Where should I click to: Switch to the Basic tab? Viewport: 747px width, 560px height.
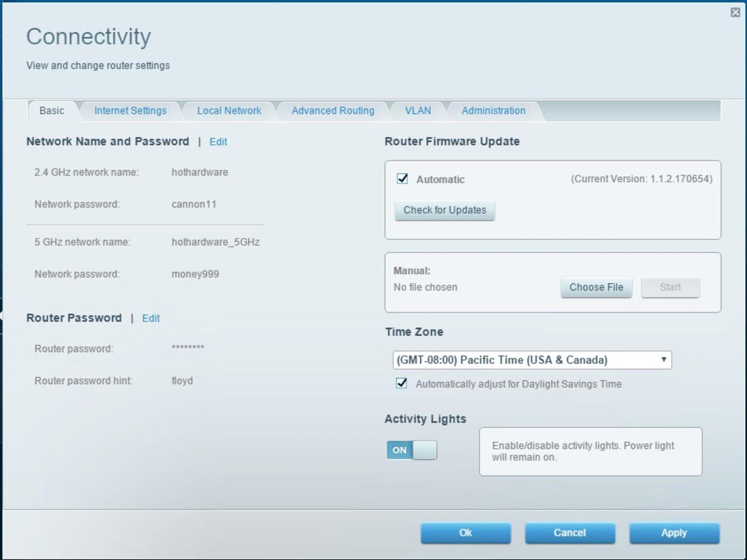pos(52,111)
